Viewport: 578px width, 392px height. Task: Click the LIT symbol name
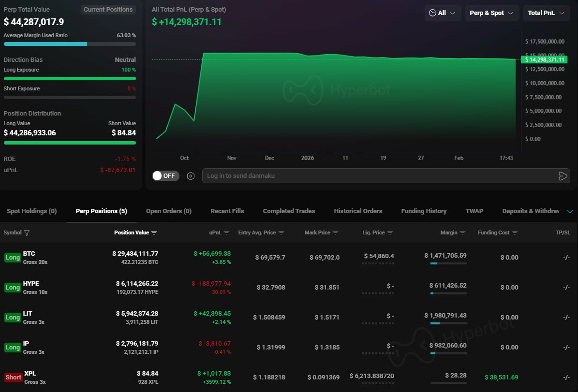28,314
